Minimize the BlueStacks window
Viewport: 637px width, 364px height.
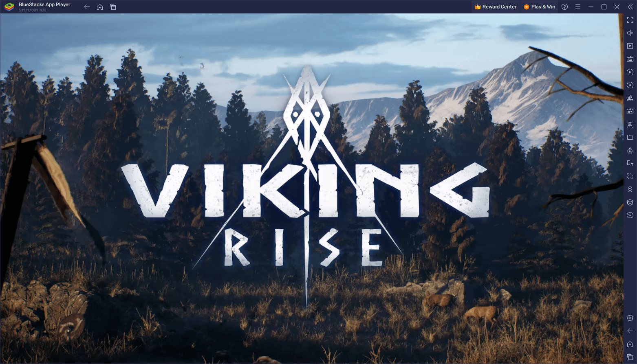[591, 7]
